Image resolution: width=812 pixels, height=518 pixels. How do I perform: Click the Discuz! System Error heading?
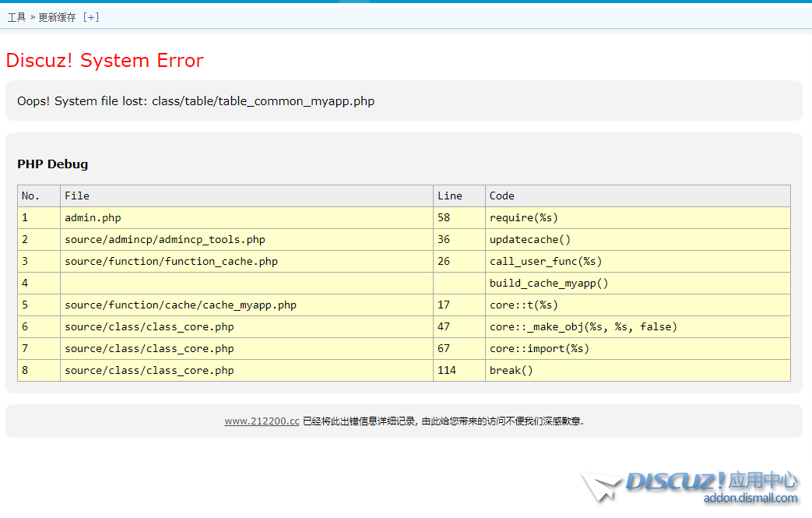[x=104, y=61]
